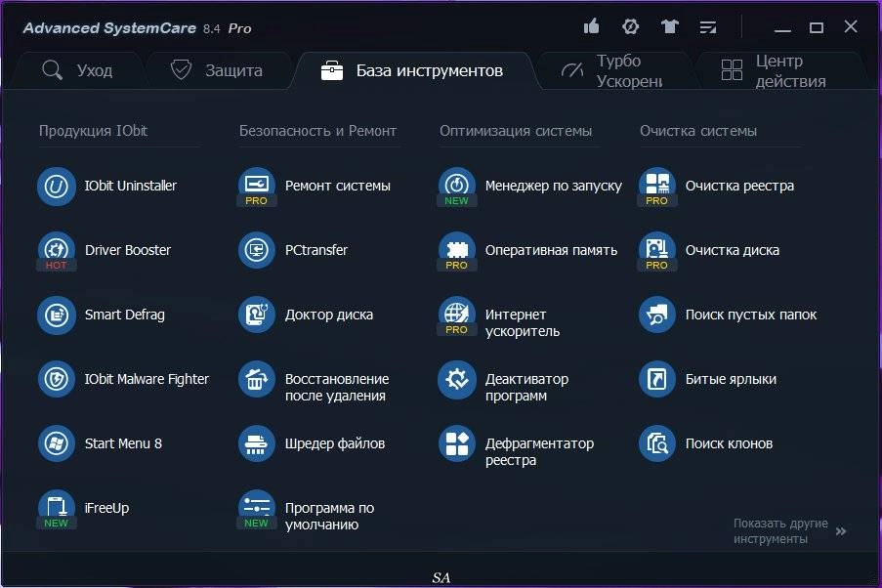
Task: Click the Очистка диска label
Action: pos(733,250)
